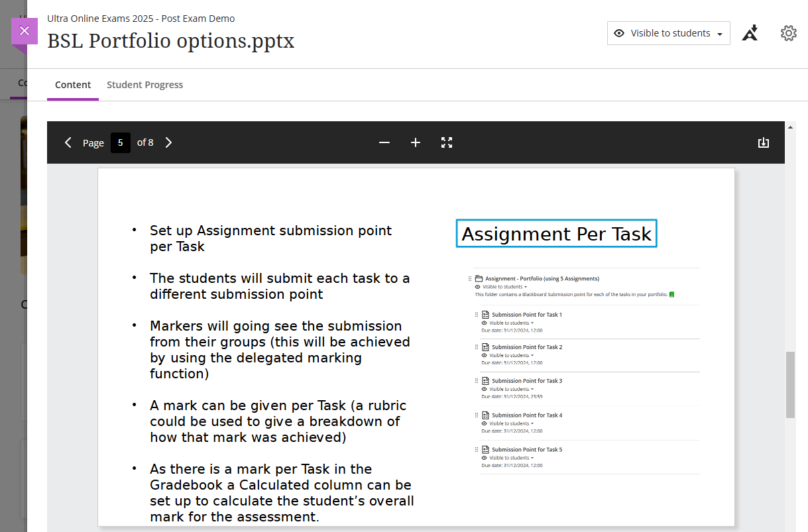Screen dimensions: 808x532
Task: Open the Ally accessibility indicator icon
Action: pyautogui.click(x=750, y=33)
